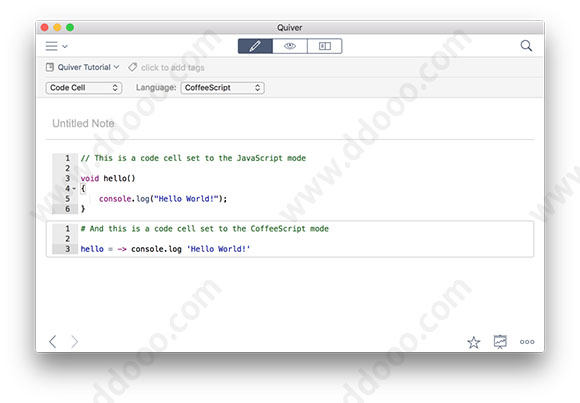Click the 'hello = ->' CoffeeScript line
The width and height of the screenshot is (580, 403).
click(165, 249)
